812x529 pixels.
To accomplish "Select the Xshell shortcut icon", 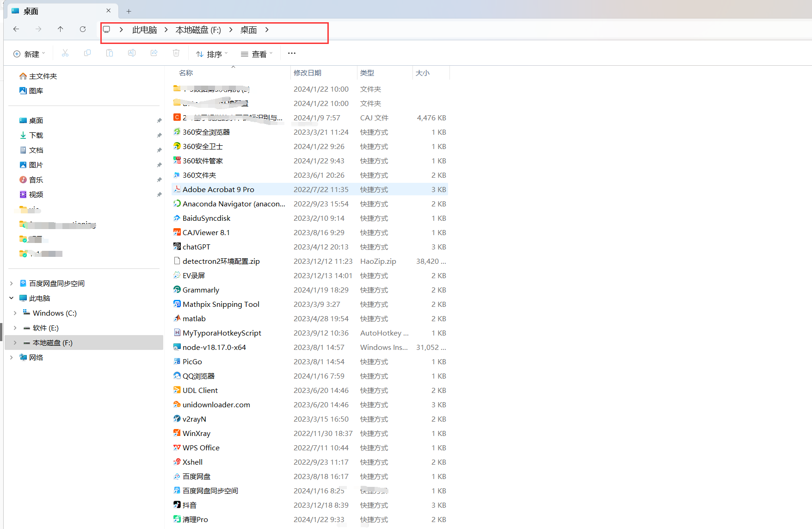I will (x=177, y=461).
